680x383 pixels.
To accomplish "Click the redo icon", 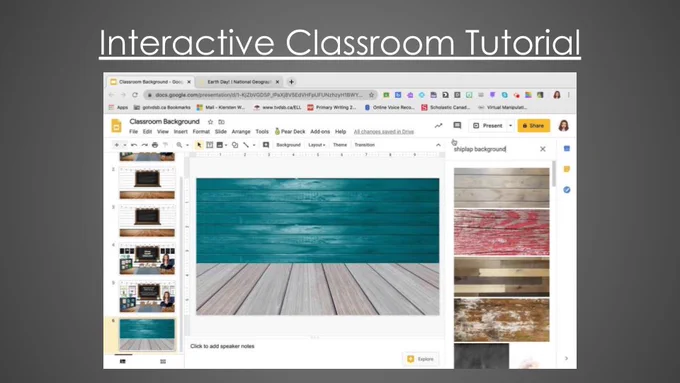I will pyautogui.click(x=144, y=145).
